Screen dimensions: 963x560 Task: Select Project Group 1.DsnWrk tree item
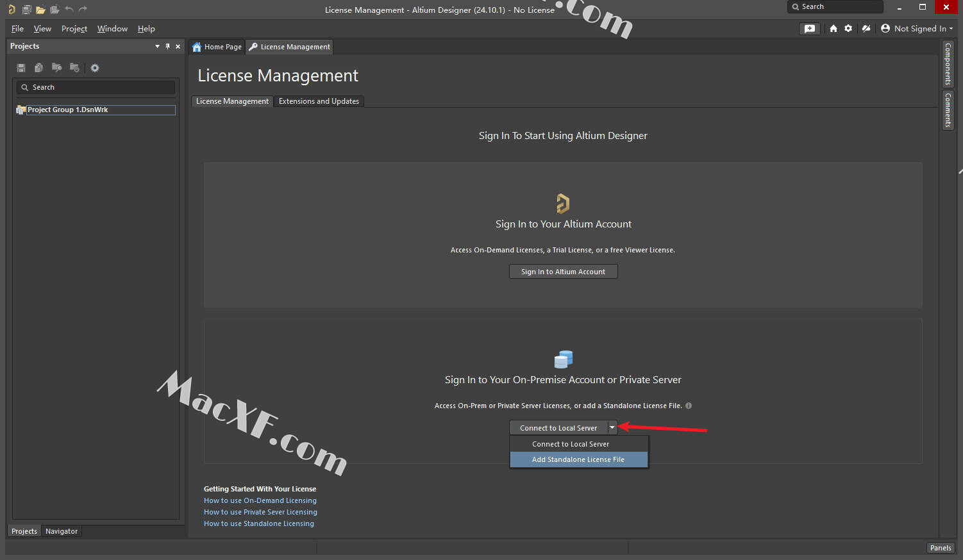(x=96, y=110)
